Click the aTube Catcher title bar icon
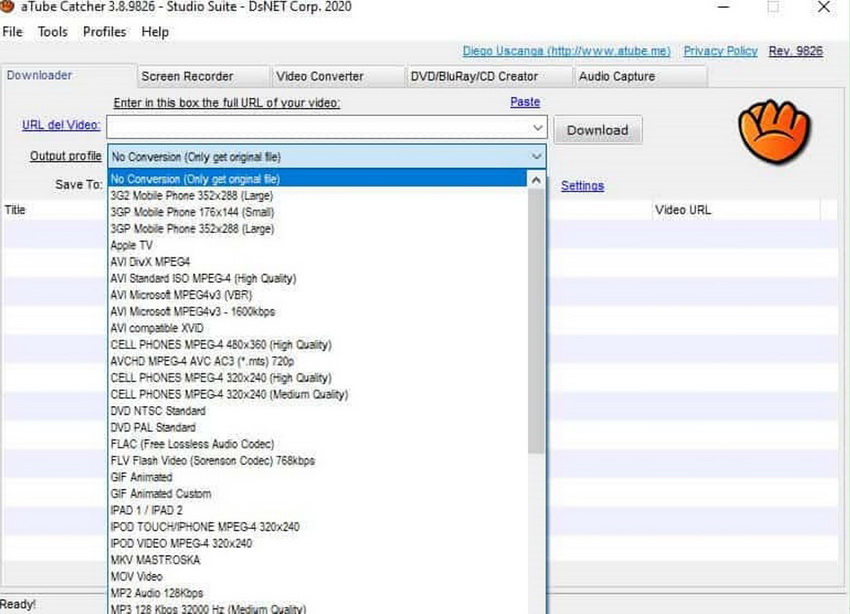This screenshot has height=614, width=850. (x=10, y=7)
